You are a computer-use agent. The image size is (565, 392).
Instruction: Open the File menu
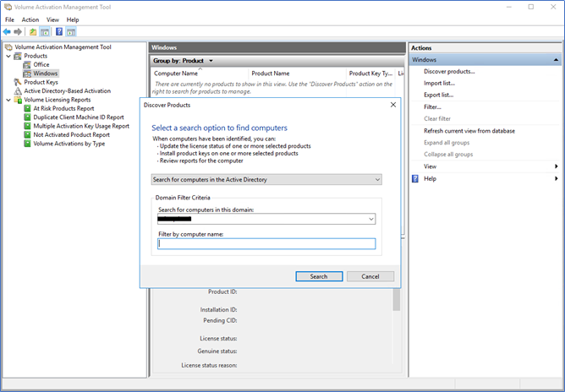(10, 19)
